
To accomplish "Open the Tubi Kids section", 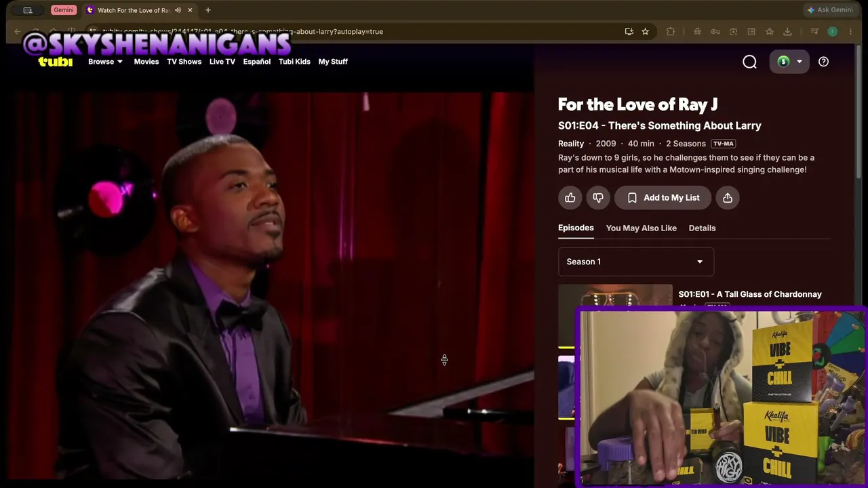I will [294, 62].
